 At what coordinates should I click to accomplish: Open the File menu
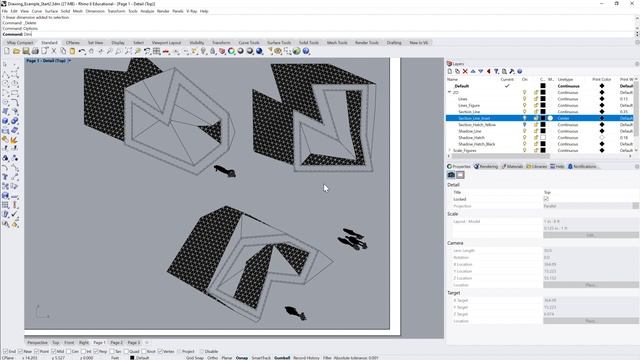click(x=4, y=11)
